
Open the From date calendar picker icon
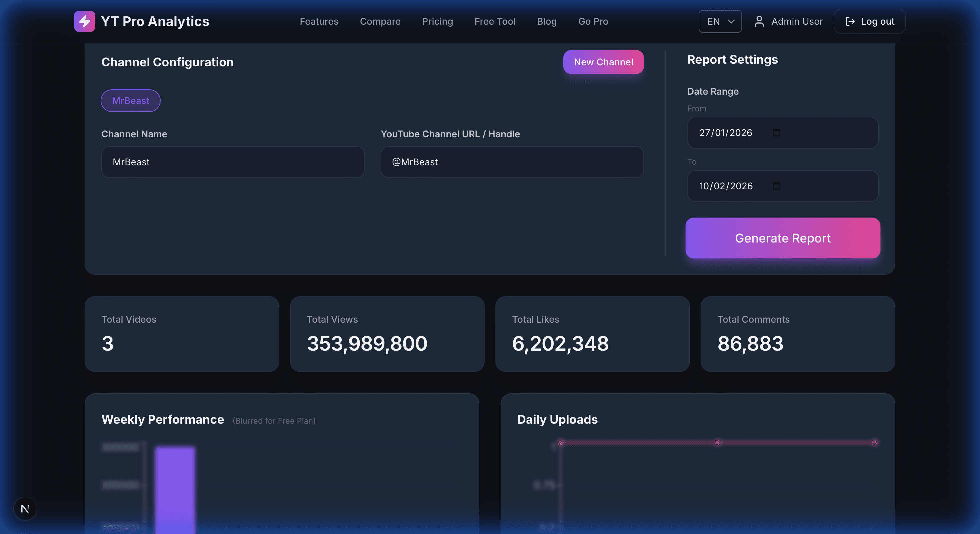click(x=776, y=133)
